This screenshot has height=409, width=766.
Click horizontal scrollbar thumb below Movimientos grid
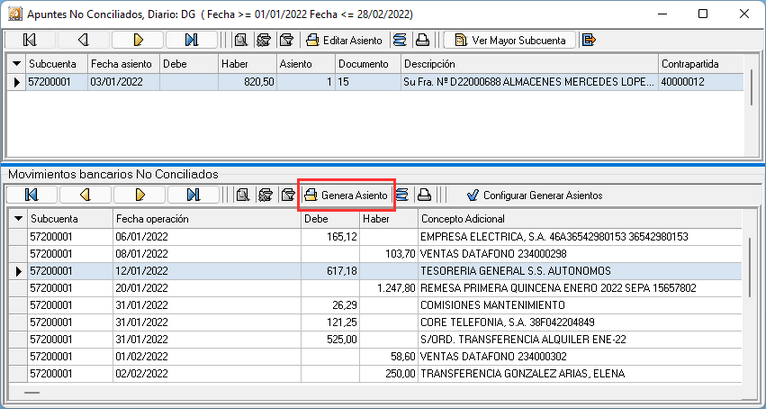point(32,392)
